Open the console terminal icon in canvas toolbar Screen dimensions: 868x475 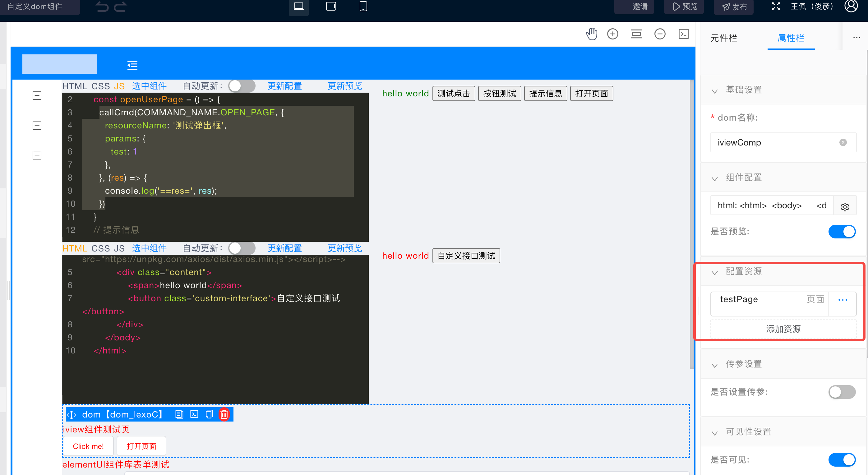[x=683, y=34]
